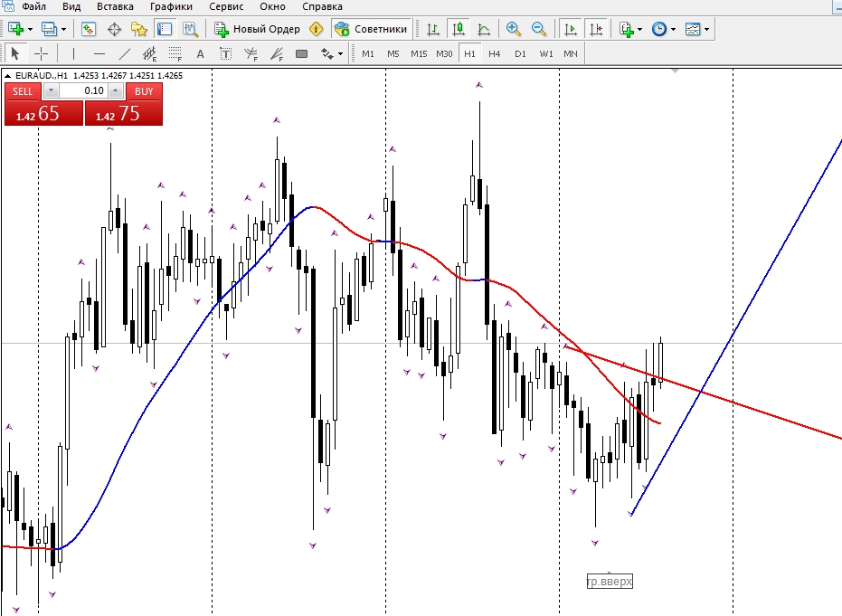This screenshot has height=616, width=842.
Task: Select the trendline drawing tool
Action: [124, 53]
